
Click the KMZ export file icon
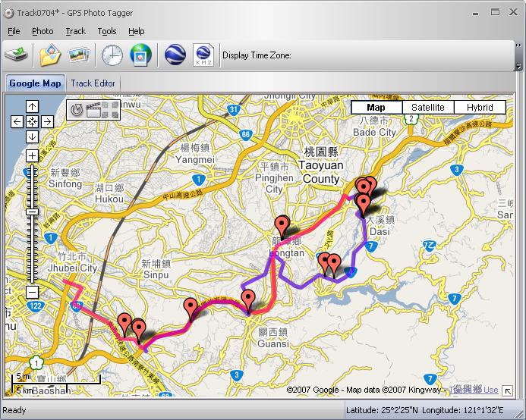[x=203, y=55]
